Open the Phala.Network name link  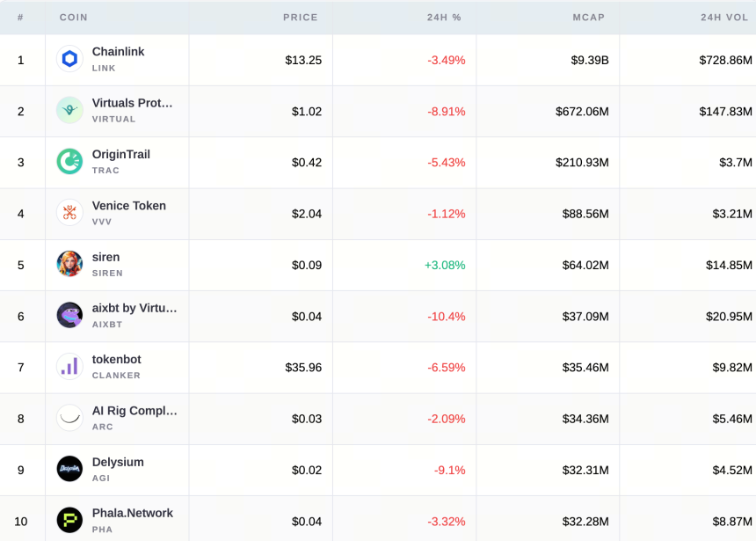pyautogui.click(x=133, y=513)
